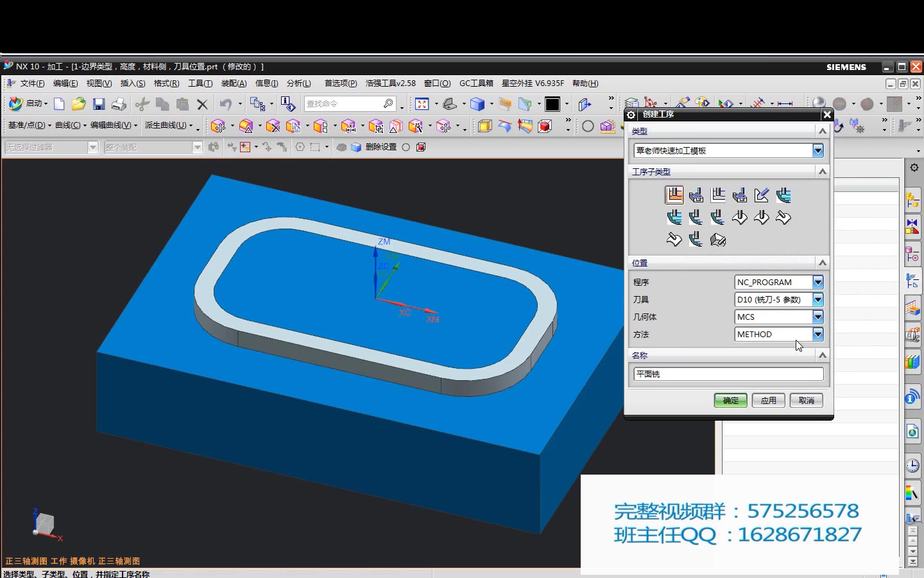Click the New file icon
Image resolution: width=924 pixels, height=578 pixels.
point(59,104)
